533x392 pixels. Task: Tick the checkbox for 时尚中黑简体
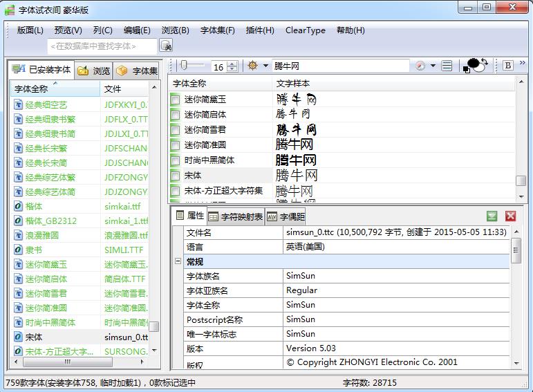[176, 160]
